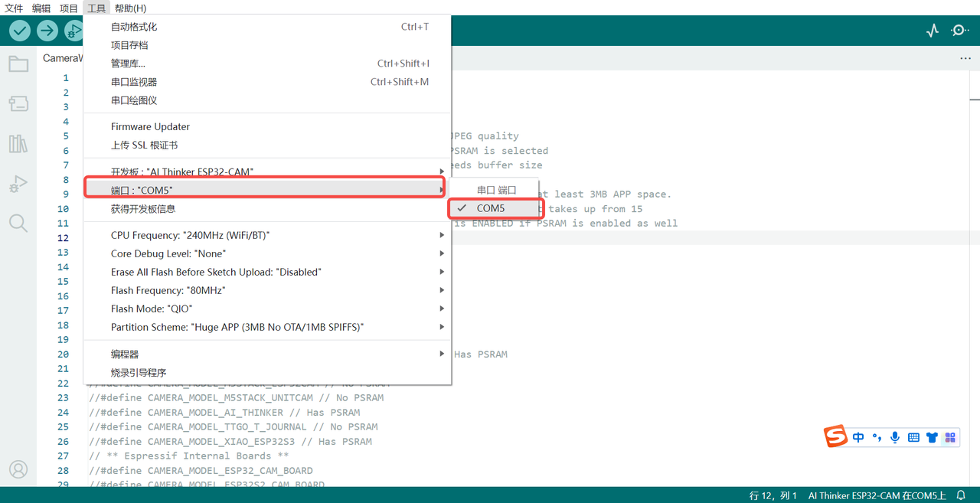Open the Sogou soft keyboard icon
The image size is (980, 503).
click(x=913, y=437)
